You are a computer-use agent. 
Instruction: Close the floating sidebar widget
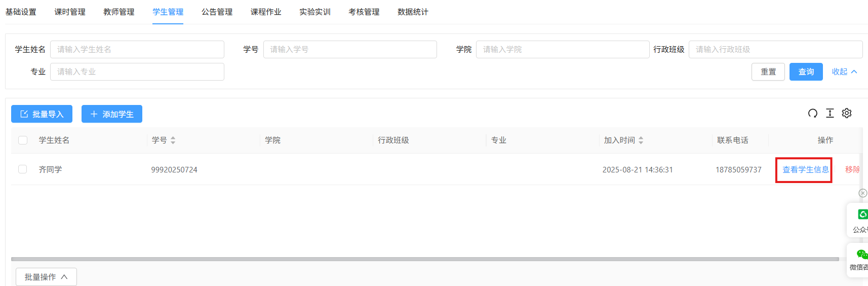[863, 193]
